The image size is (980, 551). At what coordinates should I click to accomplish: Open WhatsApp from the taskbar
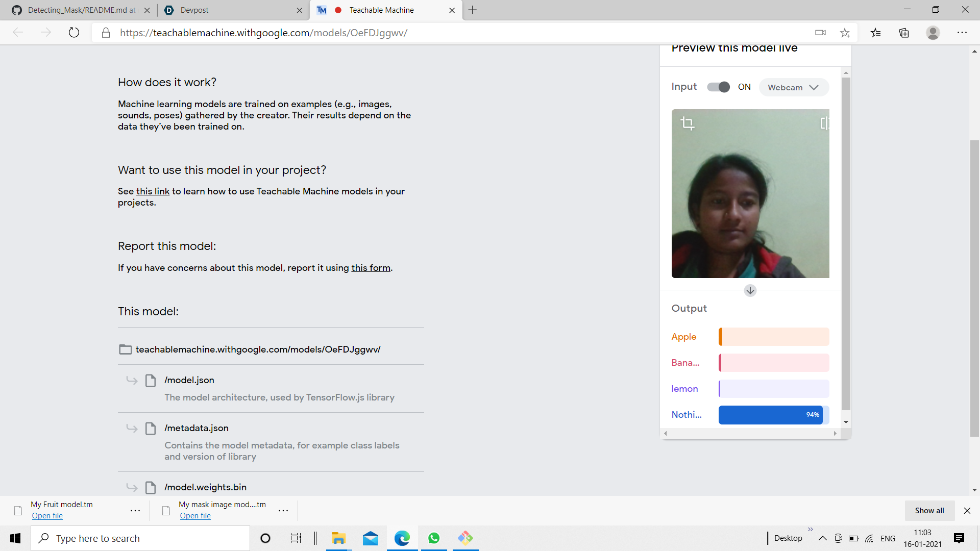434,538
